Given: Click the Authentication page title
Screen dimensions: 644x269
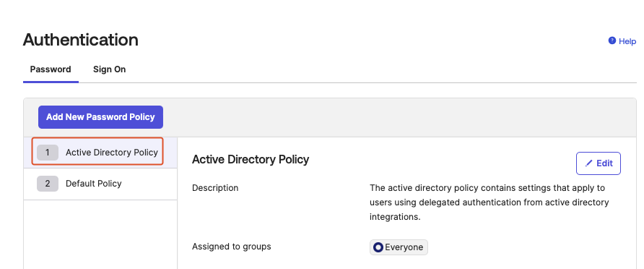Looking at the screenshot, I should pos(81,40).
